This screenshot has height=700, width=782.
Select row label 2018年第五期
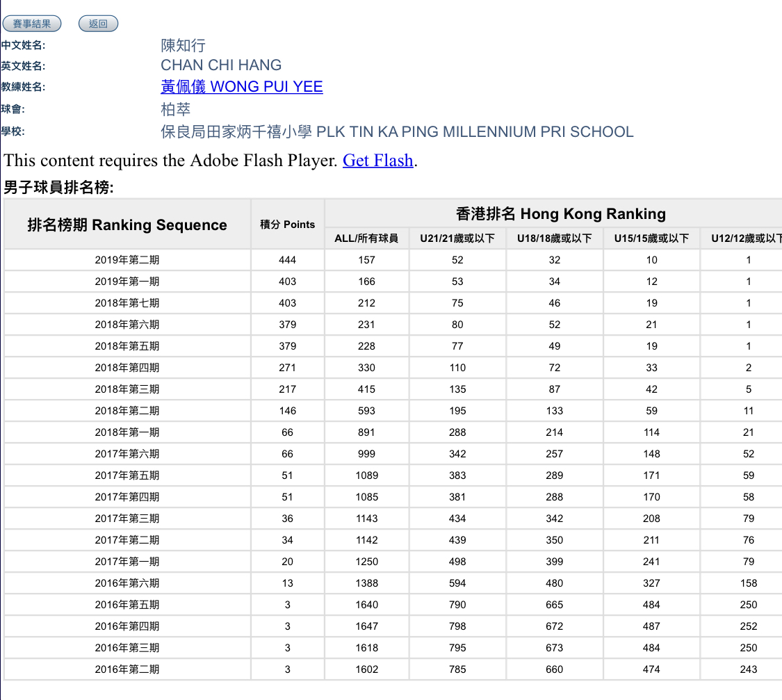[127, 346]
